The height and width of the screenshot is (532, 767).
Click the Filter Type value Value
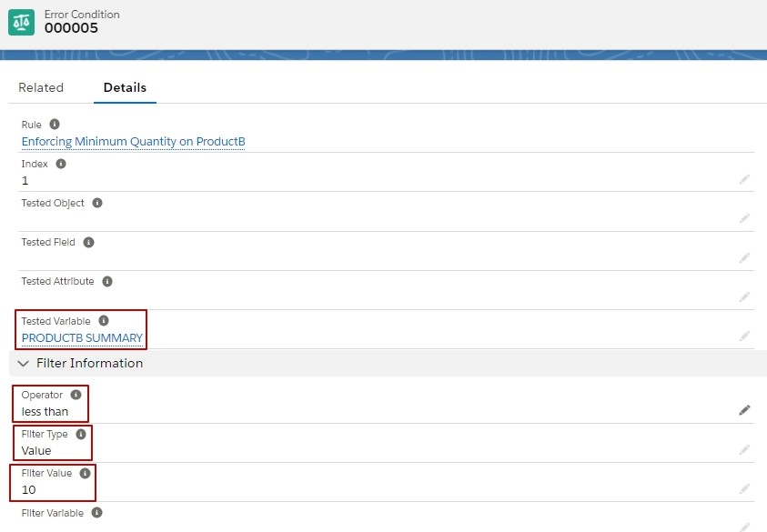coord(36,451)
